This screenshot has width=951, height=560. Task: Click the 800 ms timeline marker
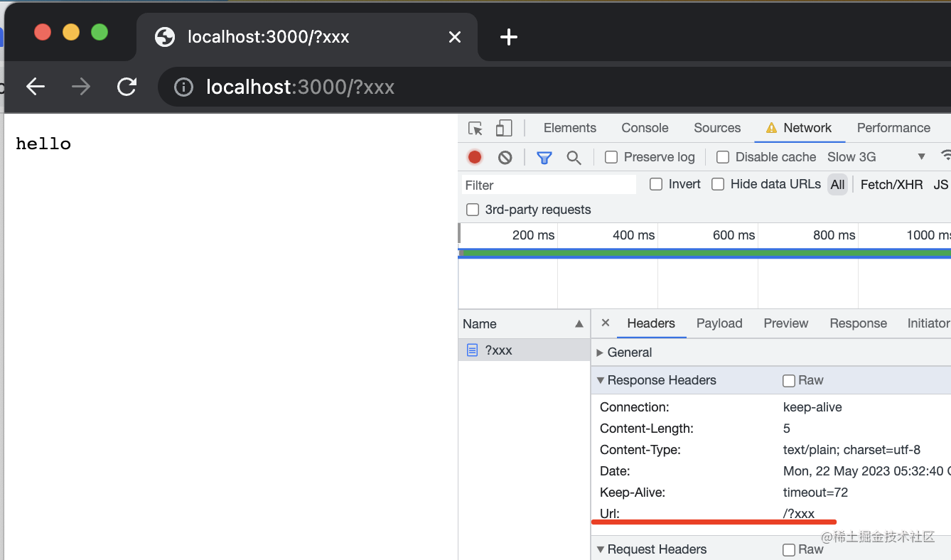(x=834, y=235)
